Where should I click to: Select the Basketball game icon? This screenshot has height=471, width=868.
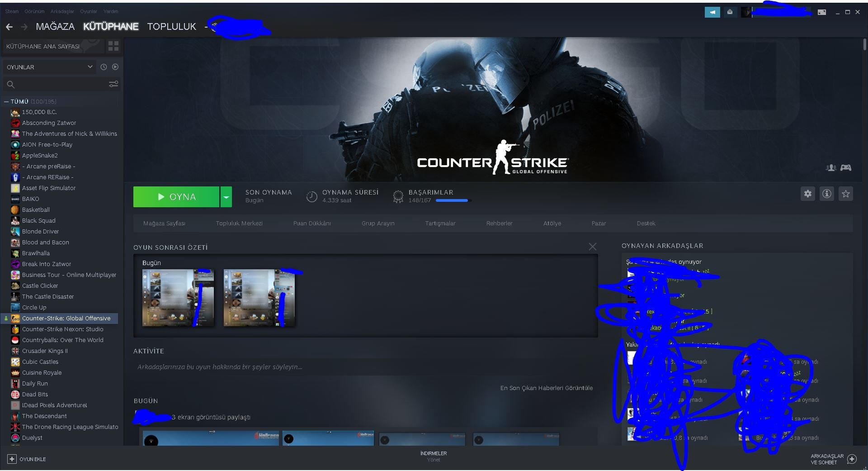click(15, 210)
